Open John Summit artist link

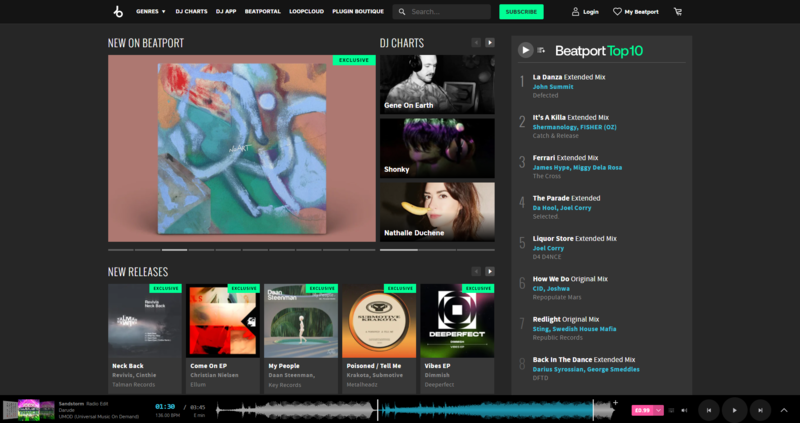tap(553, 87)
